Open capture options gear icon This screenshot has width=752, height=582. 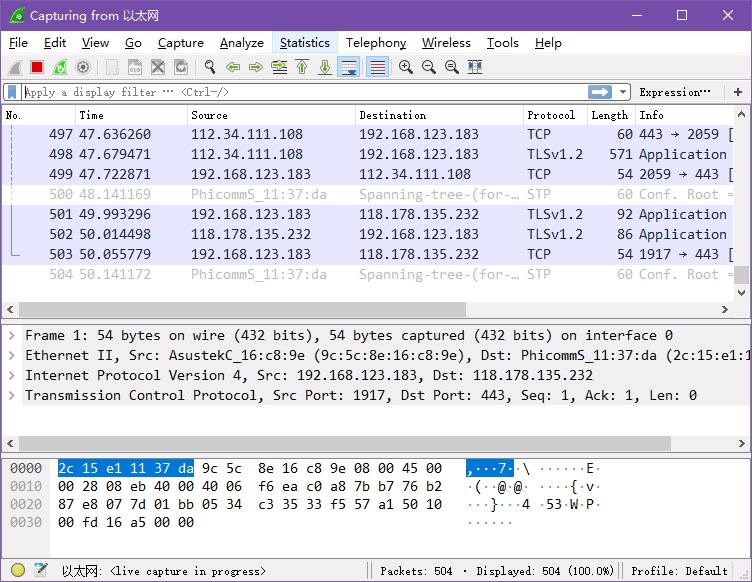83,67
